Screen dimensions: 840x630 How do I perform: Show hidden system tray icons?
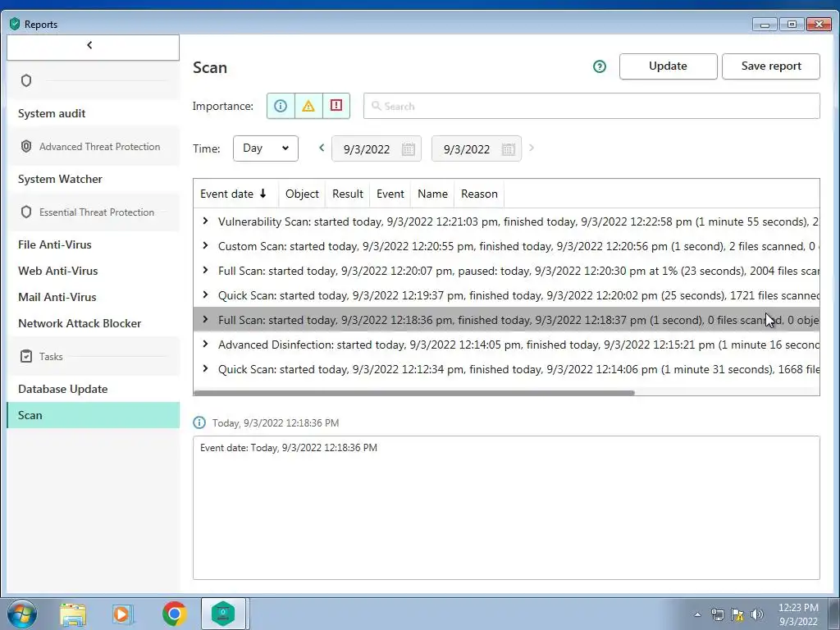697,615
